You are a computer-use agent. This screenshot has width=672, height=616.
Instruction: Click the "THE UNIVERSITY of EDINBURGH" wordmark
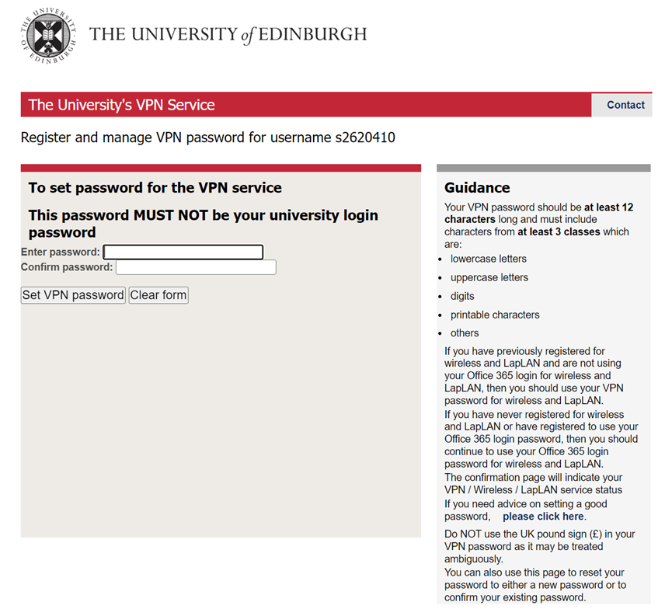pyautogui.click(x=228, y=35)
